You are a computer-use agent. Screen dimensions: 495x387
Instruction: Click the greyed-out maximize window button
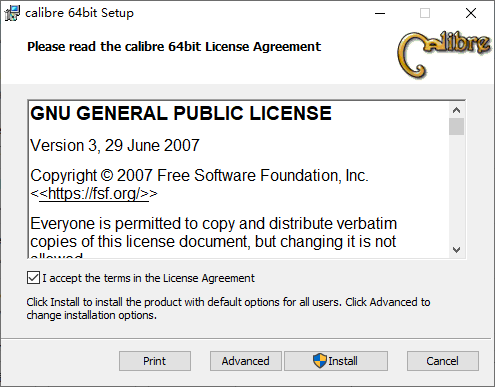pos(425,13)
